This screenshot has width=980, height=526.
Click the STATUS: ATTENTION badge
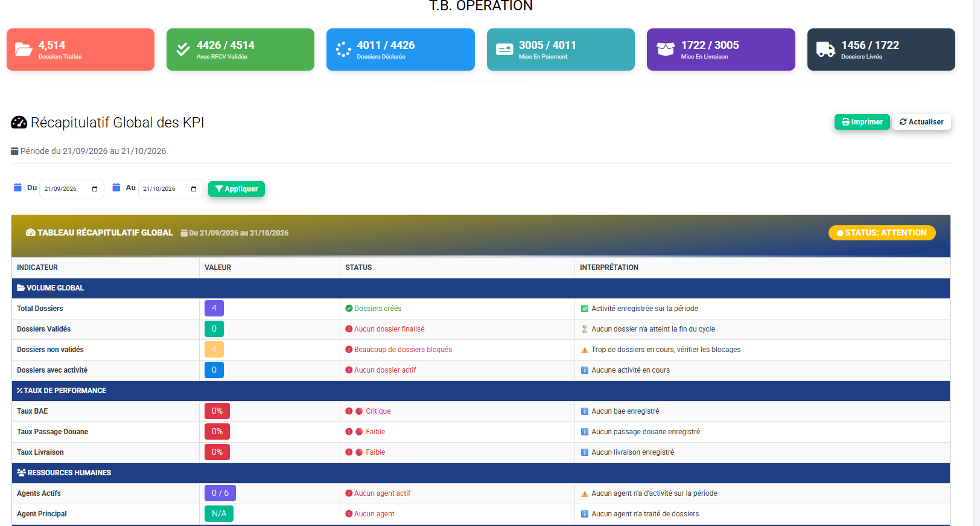882,233
